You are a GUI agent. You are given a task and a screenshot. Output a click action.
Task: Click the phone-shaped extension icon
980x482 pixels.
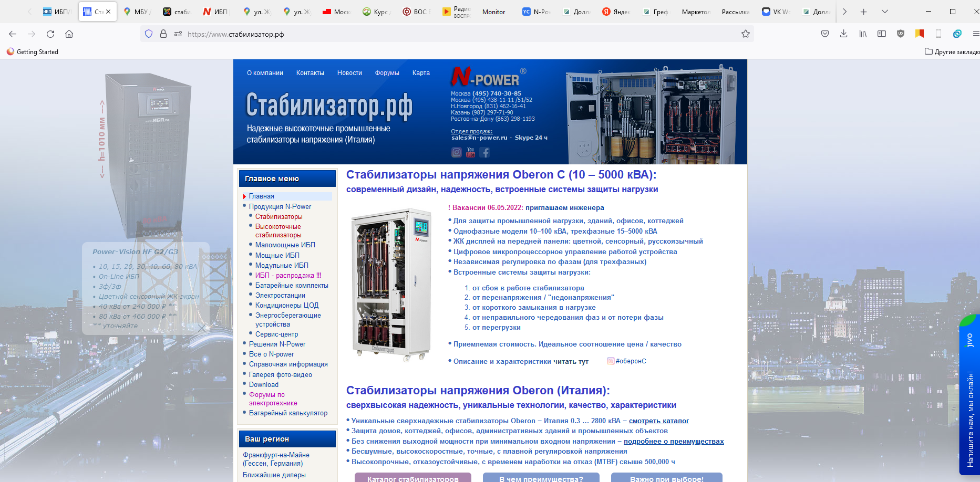(x=938, y=34)
